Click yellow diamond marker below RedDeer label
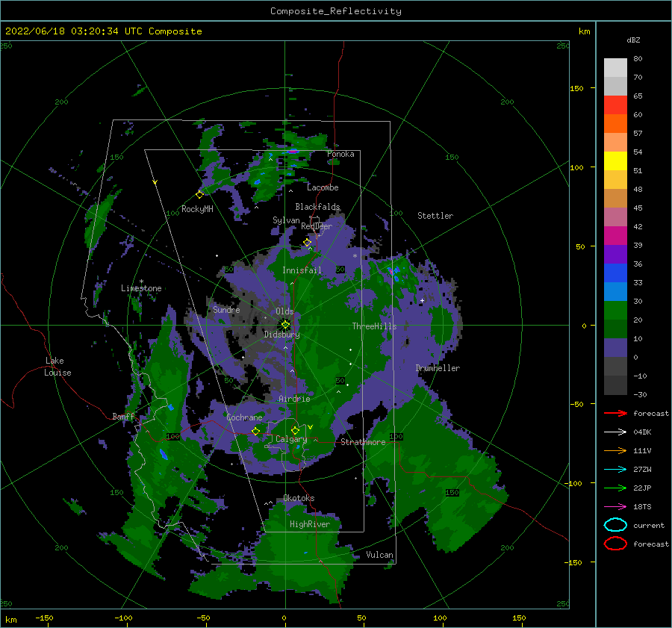Screen dimensions: 672x628 tap(308, 243)
